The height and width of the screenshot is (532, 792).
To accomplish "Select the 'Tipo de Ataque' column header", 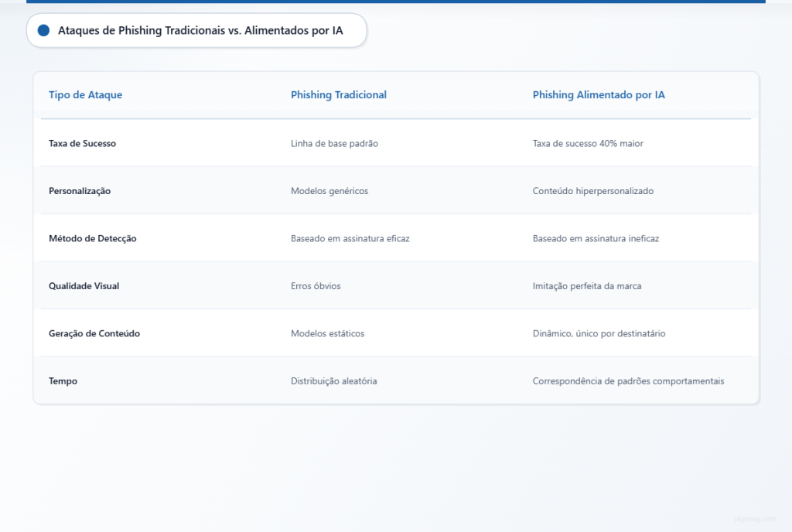I will [x=85, y=95].
